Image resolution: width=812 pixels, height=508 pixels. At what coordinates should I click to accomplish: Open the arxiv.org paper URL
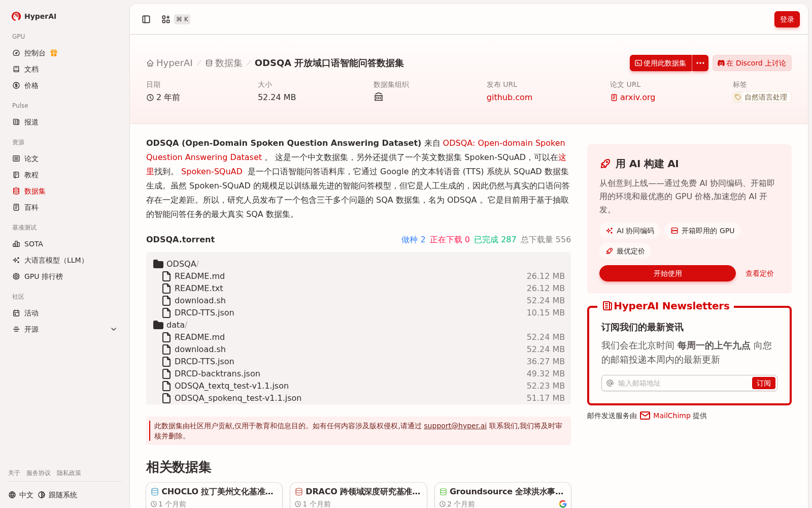633,97
